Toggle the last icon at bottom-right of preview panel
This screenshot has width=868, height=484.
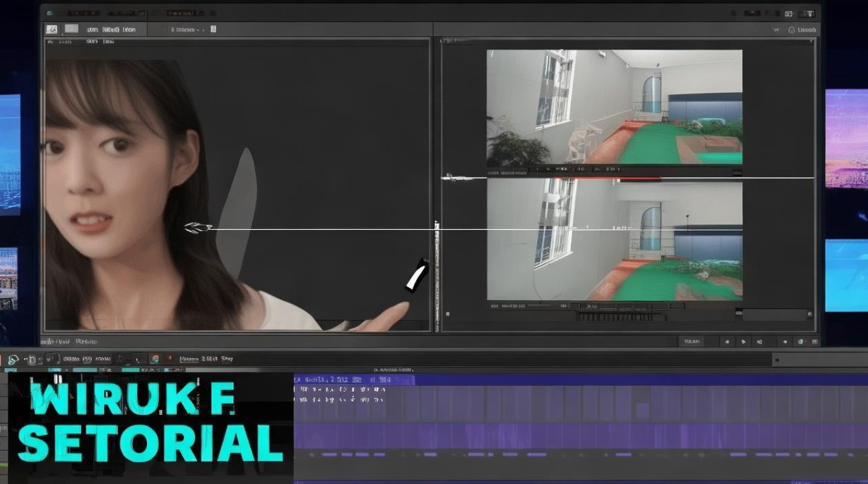pyautogui.click(x=815, y=342)
